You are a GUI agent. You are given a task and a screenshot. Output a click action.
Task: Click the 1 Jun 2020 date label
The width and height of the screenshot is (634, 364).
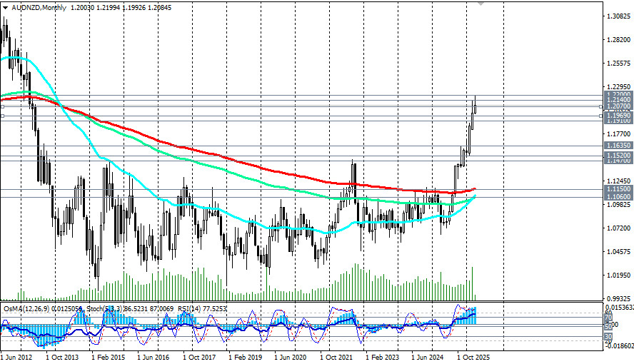click(291, 358)
